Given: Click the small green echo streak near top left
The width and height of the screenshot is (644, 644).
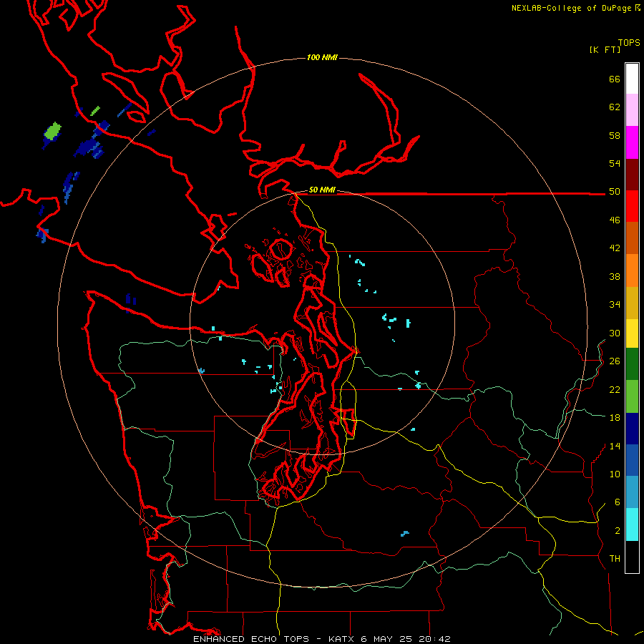Looking at the screenshot, I should (x=95, y=111).
